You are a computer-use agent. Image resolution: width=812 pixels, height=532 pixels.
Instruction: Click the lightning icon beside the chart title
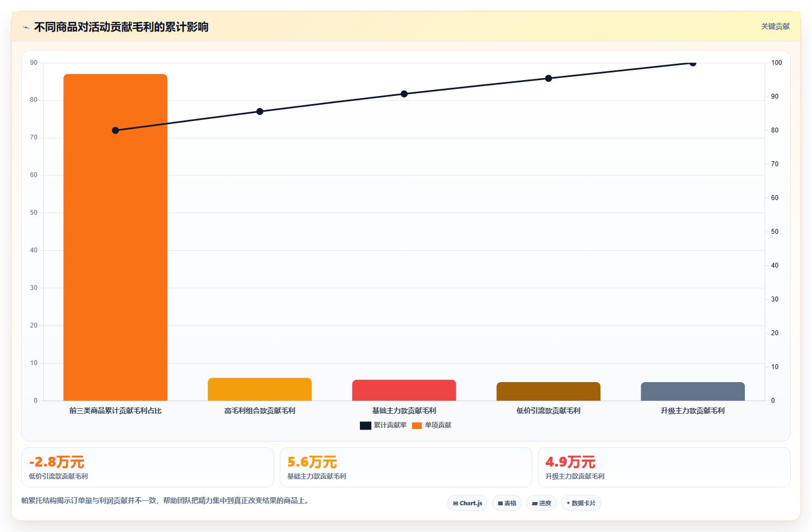[26, 27]
